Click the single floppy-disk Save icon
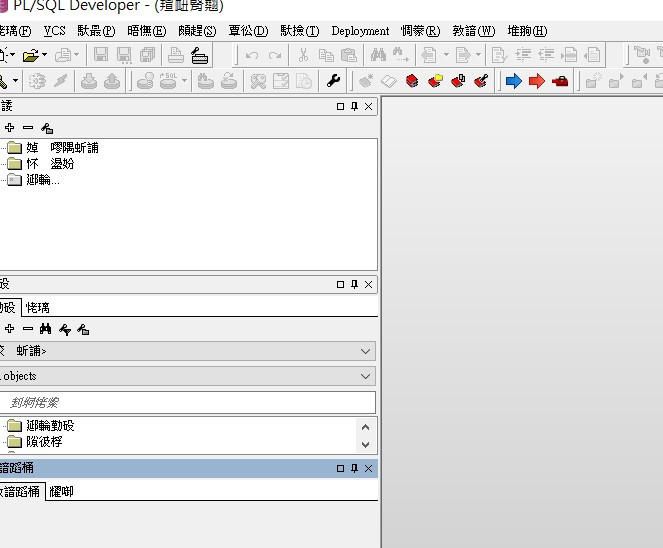The height and width of the screenshot is (548, 663). (x=101, y=55)
